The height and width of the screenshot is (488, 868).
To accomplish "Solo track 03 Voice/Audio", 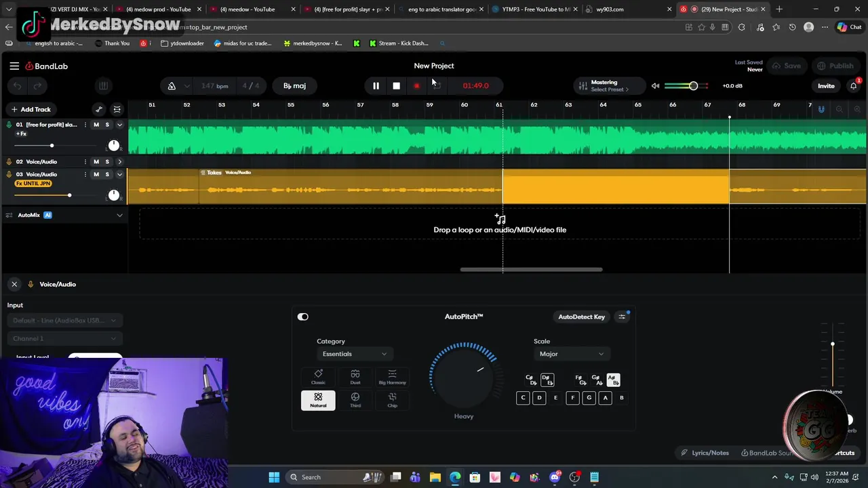I will point(107,174).
